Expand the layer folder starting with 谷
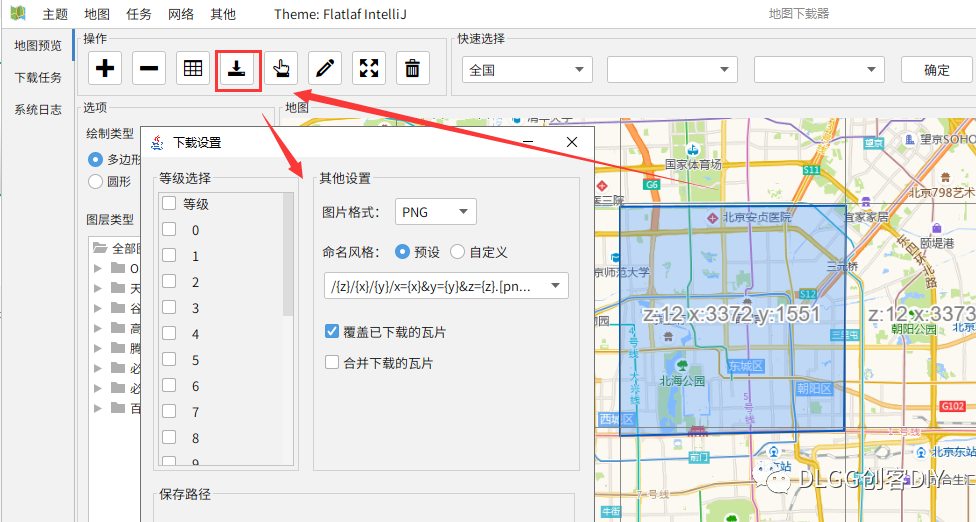The height and width of the screenshot is (522, 976). pyautogui.click(x=98, y=309)
